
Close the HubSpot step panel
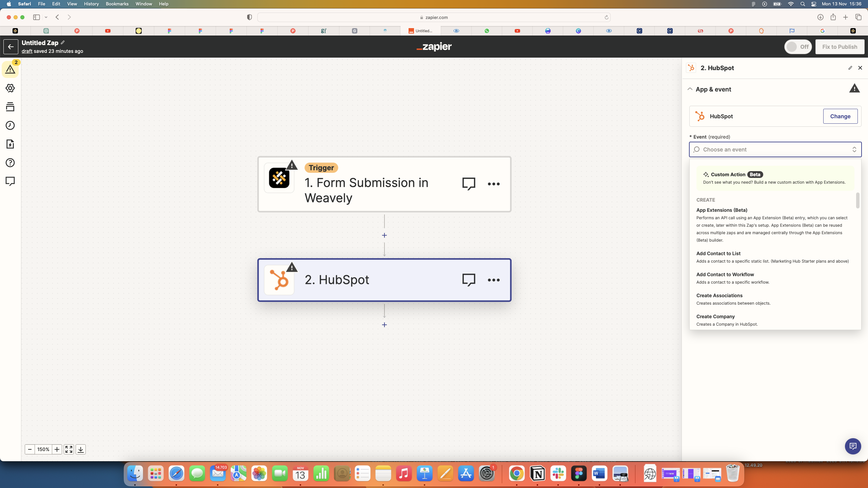860,68
